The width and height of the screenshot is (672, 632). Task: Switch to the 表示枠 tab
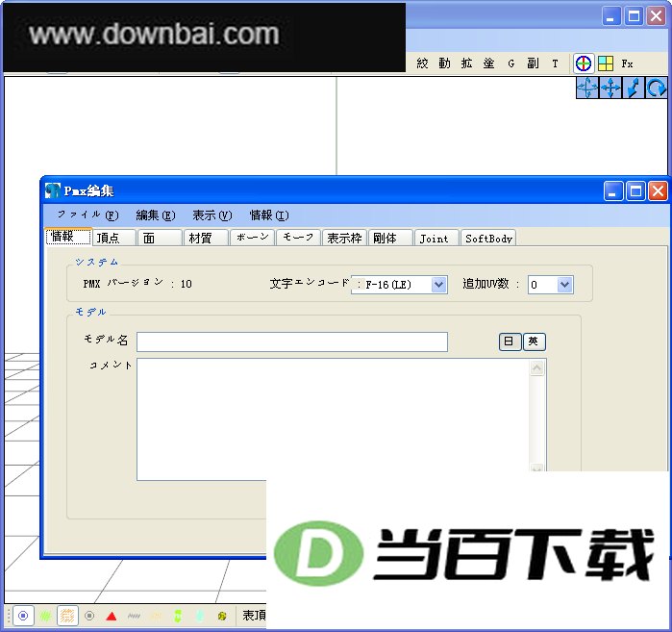point(344,238)
